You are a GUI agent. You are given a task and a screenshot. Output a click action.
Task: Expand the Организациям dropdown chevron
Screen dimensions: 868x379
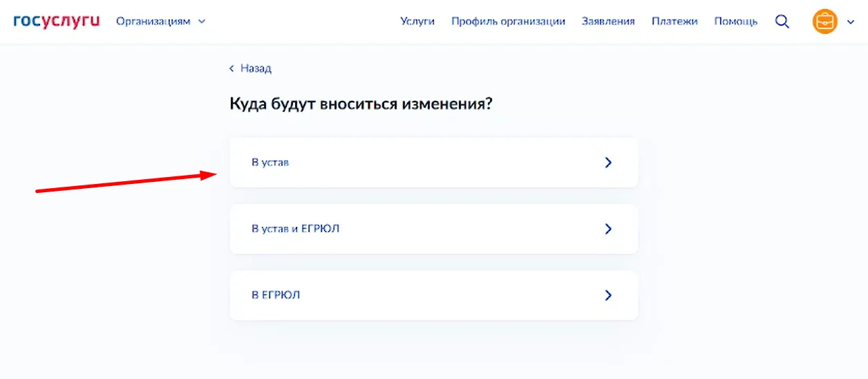pos(202,21)
